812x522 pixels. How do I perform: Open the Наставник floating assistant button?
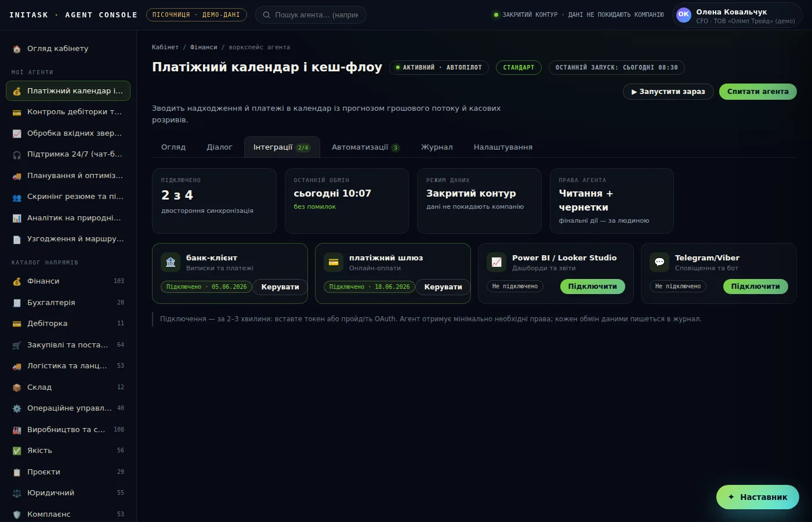pyautogui.click(x=757, y=497)
